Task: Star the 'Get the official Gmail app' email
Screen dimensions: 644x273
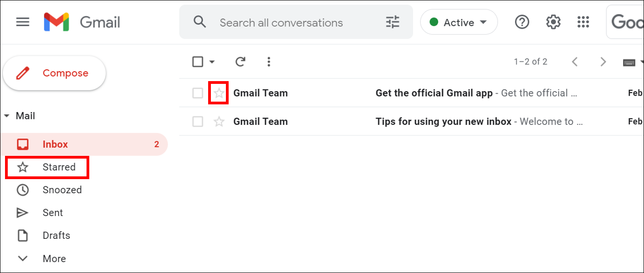Action: coord(219,93)
